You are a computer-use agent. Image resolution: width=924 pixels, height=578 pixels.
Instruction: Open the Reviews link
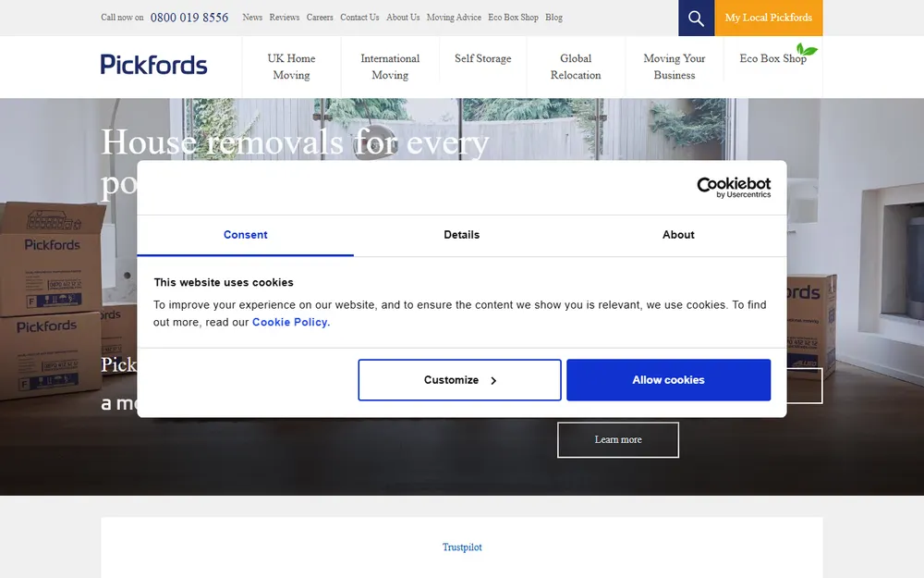click(x=285, y=18)
